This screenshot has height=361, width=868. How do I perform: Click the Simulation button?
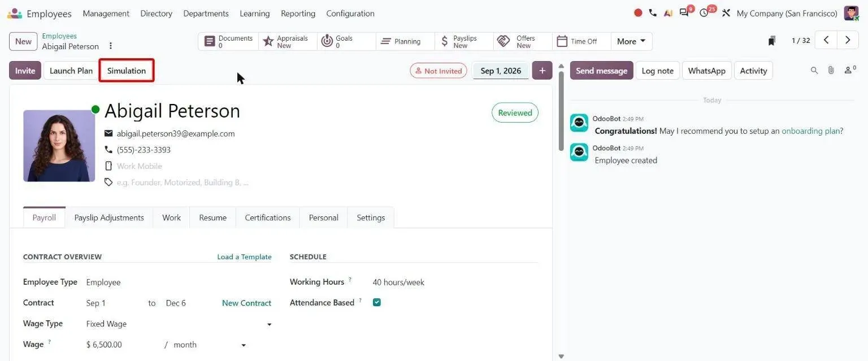click(x=127, y=71)
